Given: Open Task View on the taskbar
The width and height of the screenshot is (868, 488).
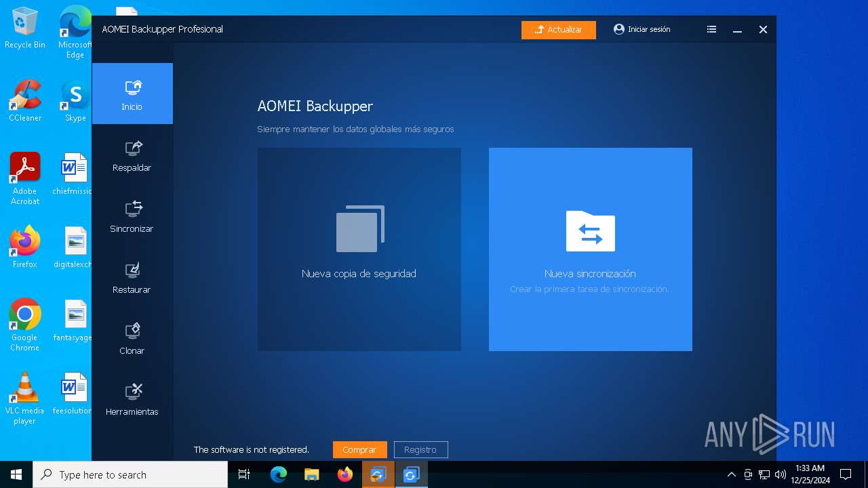Looking at the screenshot, I should 244,474.
